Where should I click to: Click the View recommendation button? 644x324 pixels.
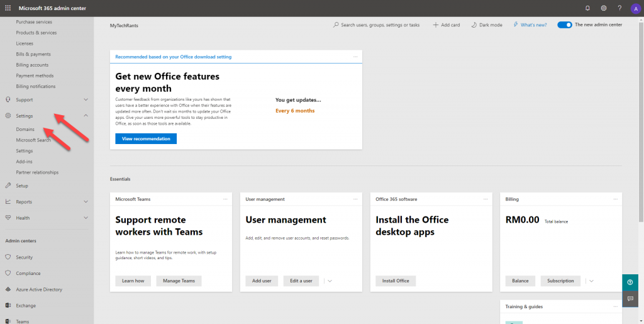click(146, 139)
